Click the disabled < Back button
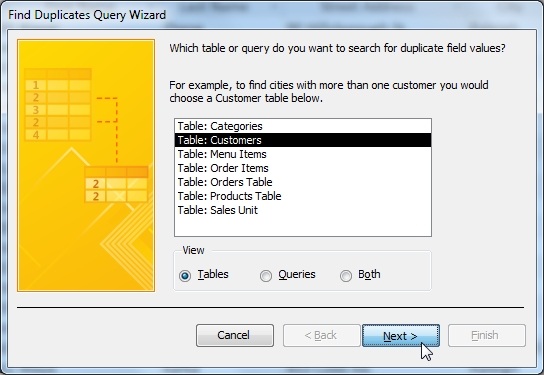Viewport: 544px width, 375px height. 322,335
